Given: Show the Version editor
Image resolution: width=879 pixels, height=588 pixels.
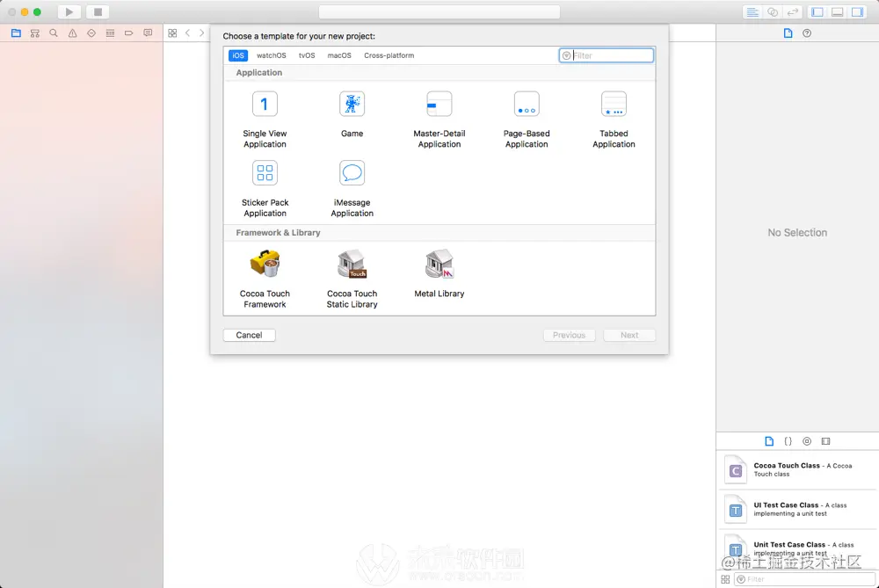Looking at the screenshot, I should (792, 11).
